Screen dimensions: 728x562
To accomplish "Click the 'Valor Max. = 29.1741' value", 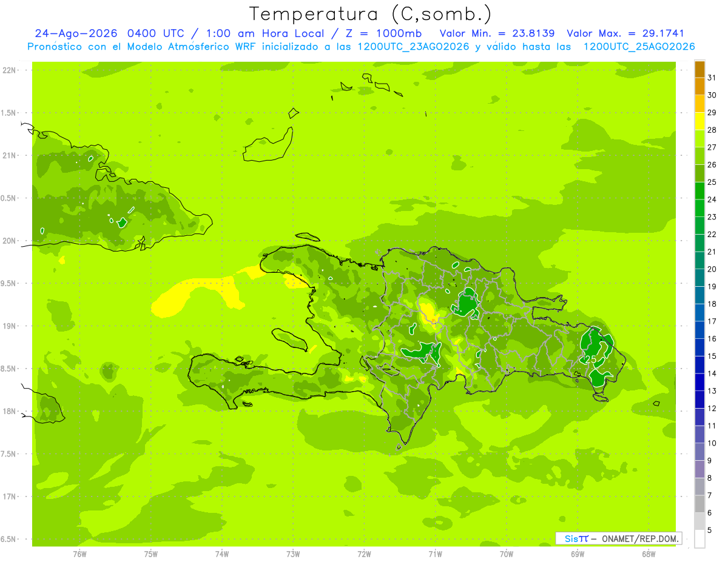I will click(625, 33).
